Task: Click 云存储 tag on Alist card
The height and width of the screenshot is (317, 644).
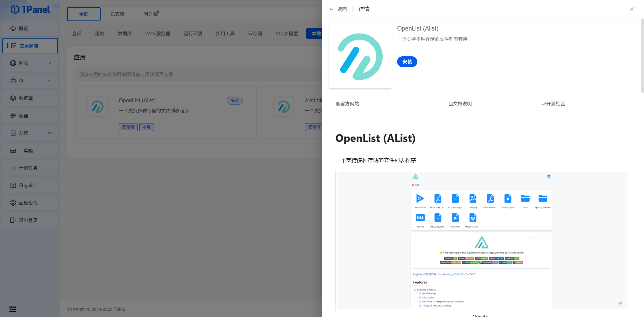Action: [314, 127]
